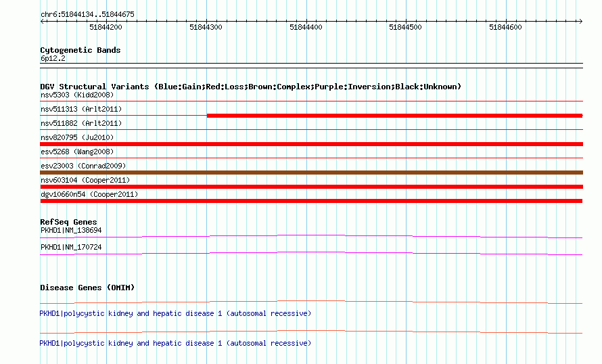This screenshot has width=602, height=364.
Task: Click the thick red nsv511313 loss bar
Action: [x=394, y=116]
